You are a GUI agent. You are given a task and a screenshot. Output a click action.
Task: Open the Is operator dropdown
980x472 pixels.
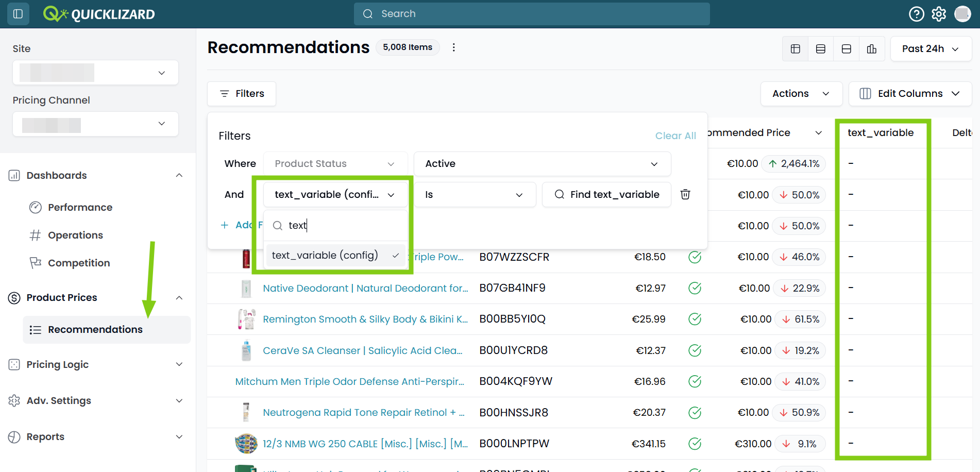coord(475,195)
